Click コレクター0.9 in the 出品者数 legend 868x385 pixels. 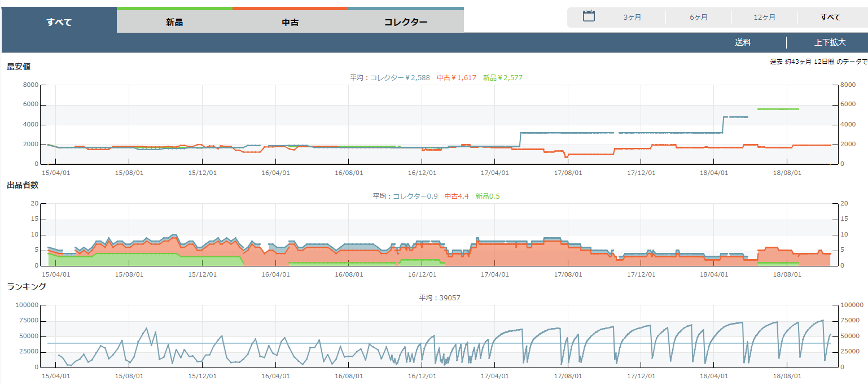415,196
